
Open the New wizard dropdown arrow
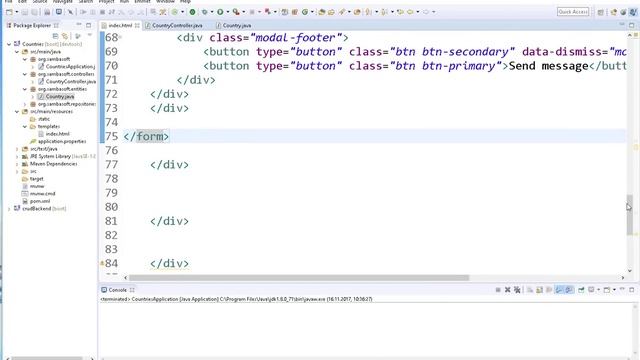[x=17, y=12]
